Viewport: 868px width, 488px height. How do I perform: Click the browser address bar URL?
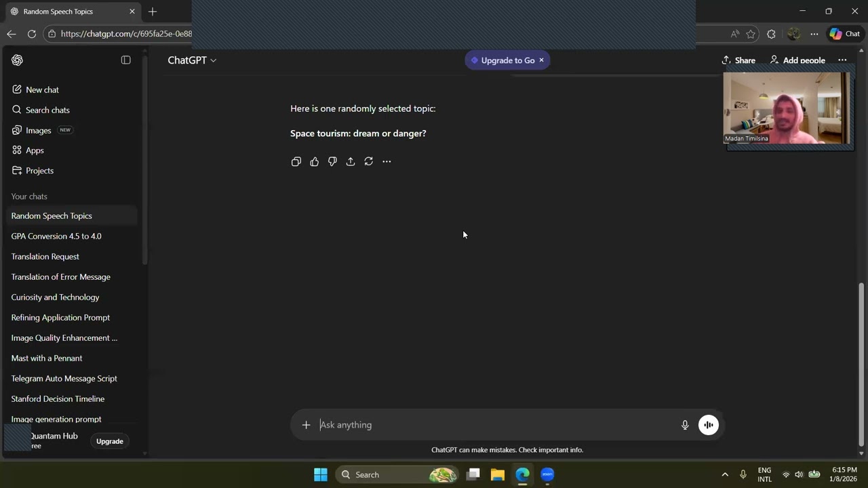pyautogui.click(x=126, y=34)
